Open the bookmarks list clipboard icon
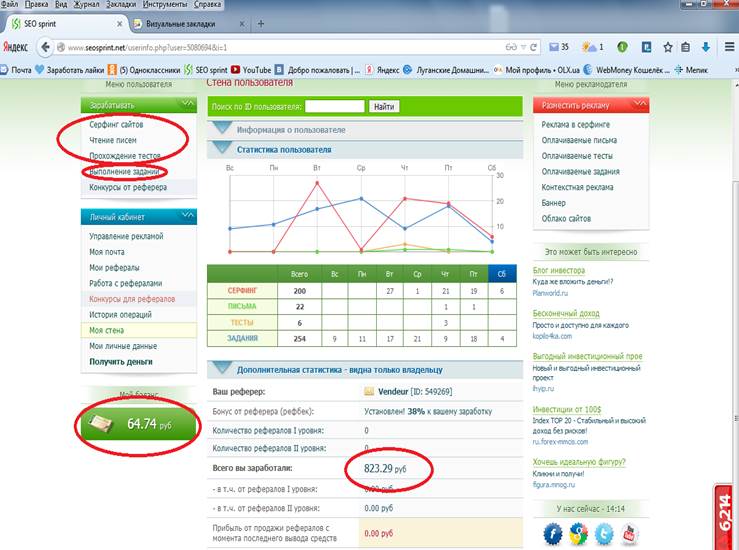Image resolution: width=739 pixels, height=550 pixels. pos(686,47)
